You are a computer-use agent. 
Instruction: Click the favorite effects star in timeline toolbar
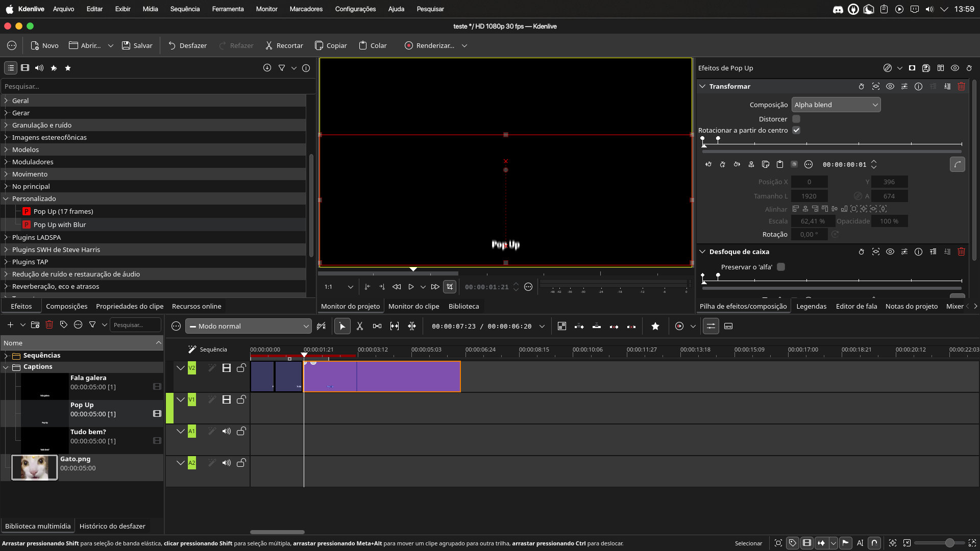pyautogui.click(x=655, y=326)
